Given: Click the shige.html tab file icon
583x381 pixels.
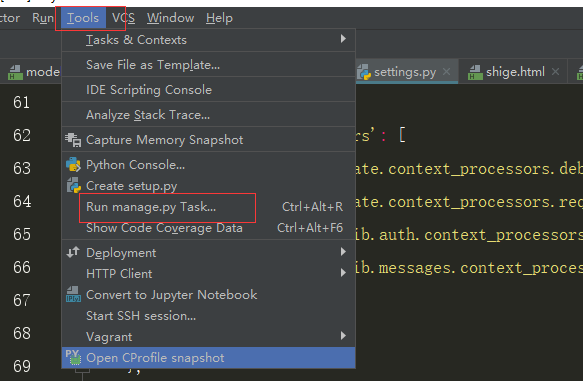Looking at the screenshot, I should tap(475, 72).
